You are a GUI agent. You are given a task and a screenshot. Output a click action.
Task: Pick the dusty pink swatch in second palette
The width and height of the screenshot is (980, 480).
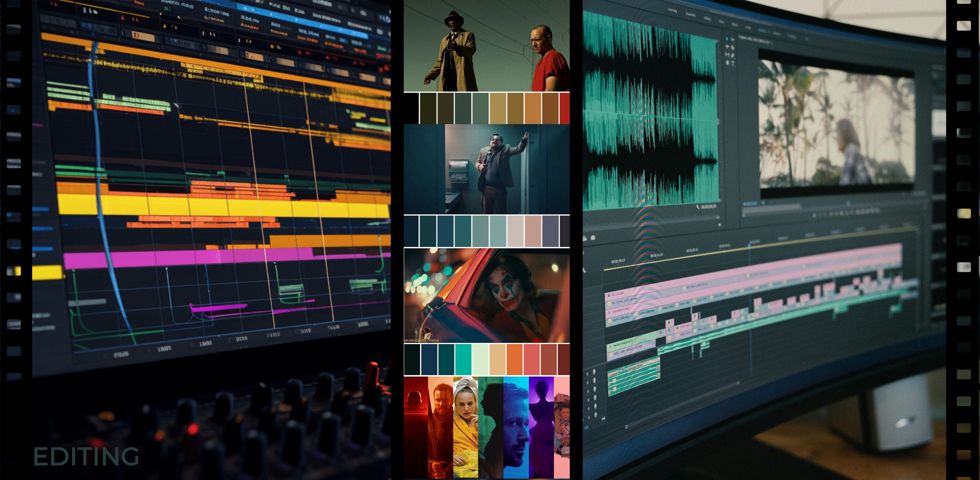pos(533,231)
